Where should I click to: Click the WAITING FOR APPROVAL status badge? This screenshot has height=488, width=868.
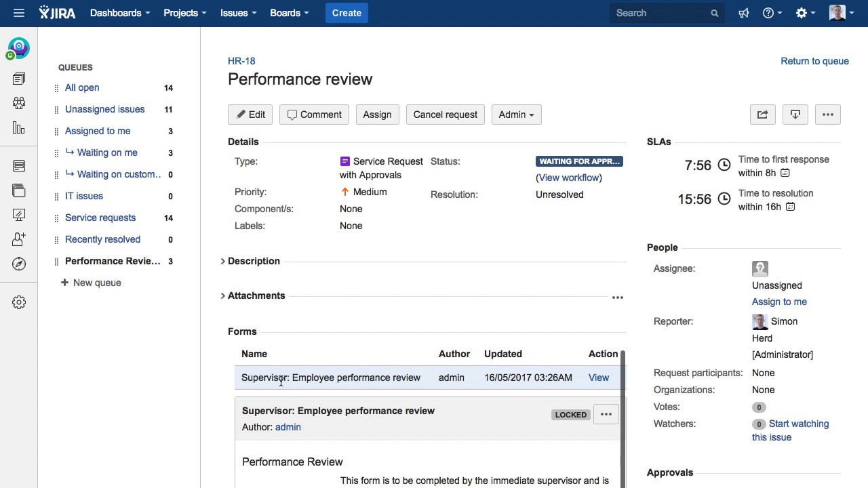[579, 161]
